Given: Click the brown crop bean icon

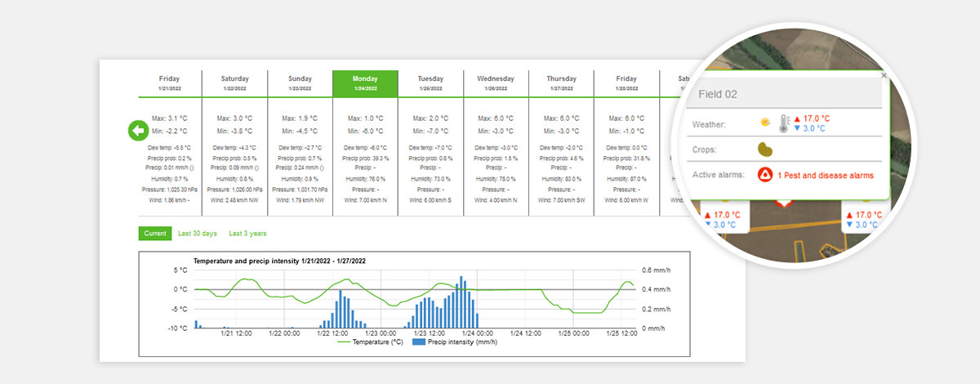Looking at the screenshot, I should click(765, 150).
